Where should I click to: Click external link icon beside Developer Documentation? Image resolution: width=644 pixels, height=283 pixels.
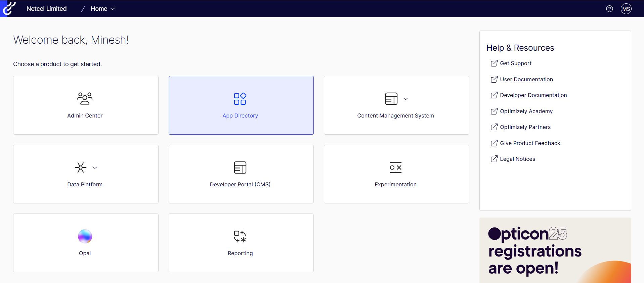click(494, 95)
